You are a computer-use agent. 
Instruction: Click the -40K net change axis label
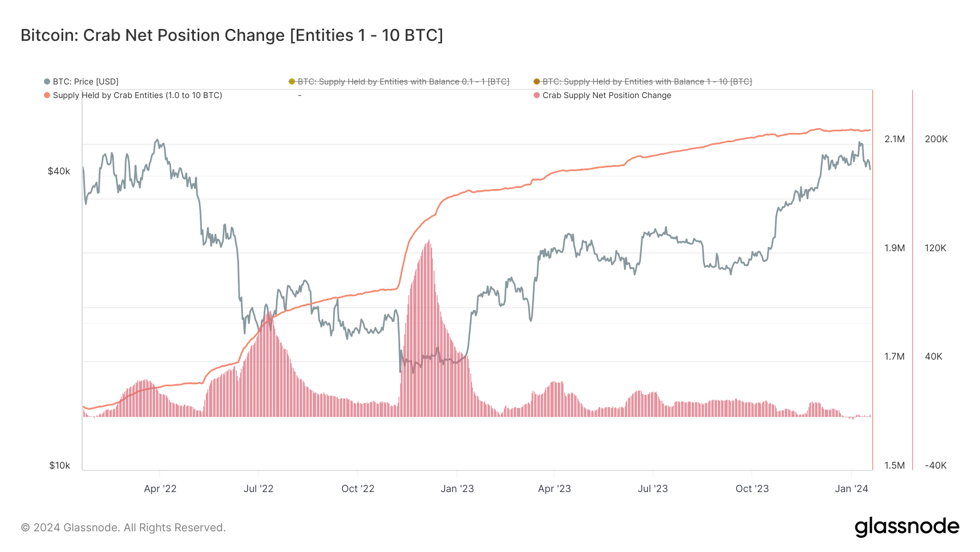coord(935,466)
